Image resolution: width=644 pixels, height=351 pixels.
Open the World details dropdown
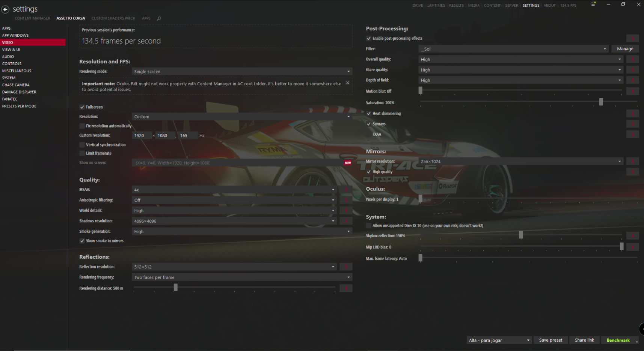coord(234,211)
